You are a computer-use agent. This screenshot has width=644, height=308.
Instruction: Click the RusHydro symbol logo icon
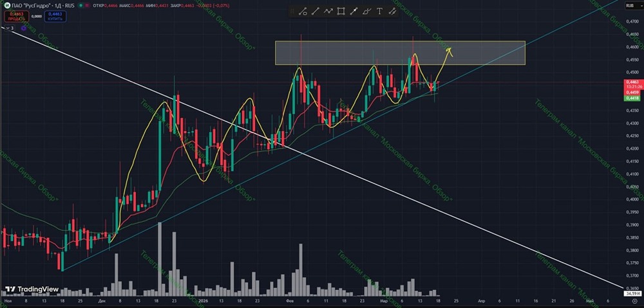(x=8, y=6)
